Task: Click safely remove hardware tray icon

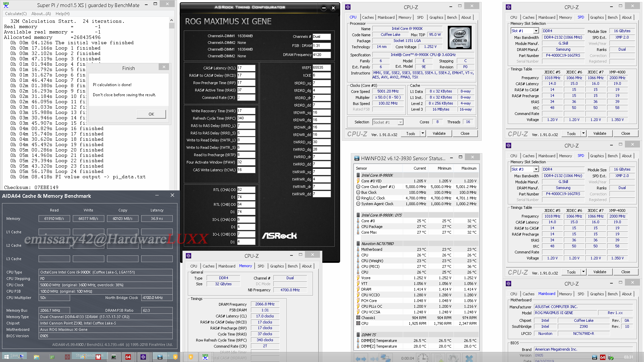Action: point(611,357)
